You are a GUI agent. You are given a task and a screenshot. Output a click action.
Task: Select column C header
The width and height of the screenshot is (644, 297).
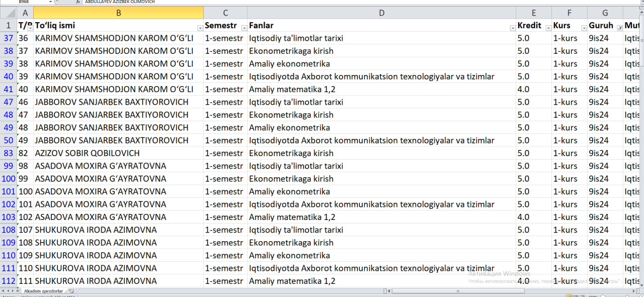click(225, 13)
